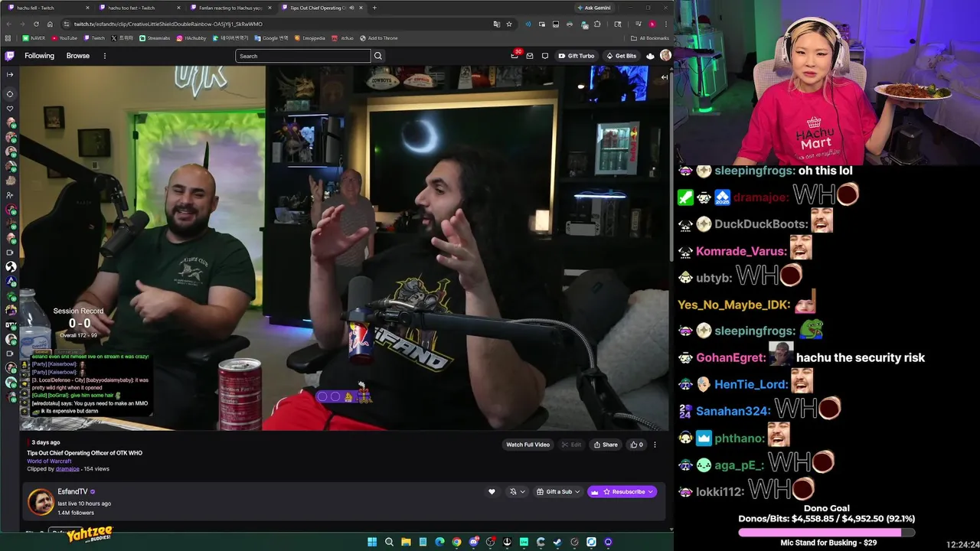Open the Resubscribe dropdown button
980x551 pixels.
(x=622, y=492)
